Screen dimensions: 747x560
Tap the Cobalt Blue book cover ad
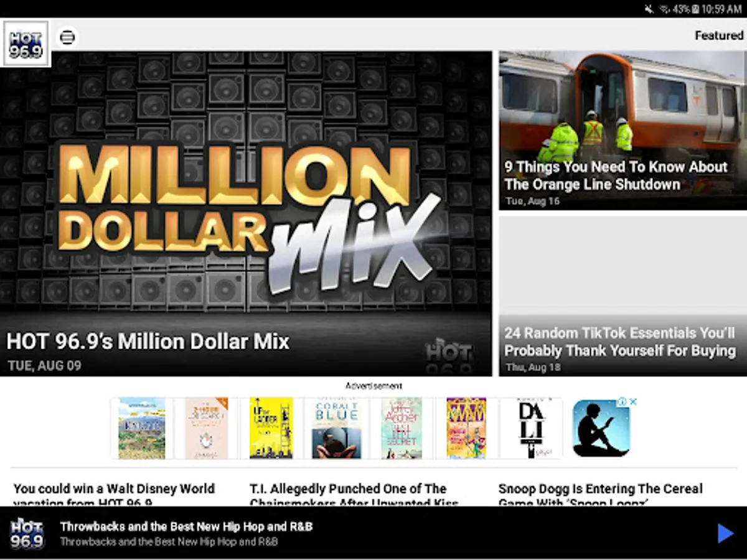click(336, 428)
